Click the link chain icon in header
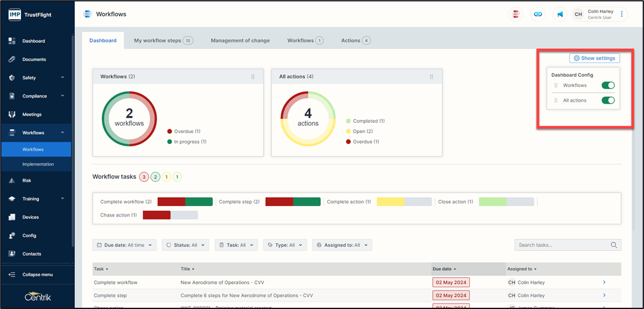Screen dimensions: 644x309 [x=538, y=14]
